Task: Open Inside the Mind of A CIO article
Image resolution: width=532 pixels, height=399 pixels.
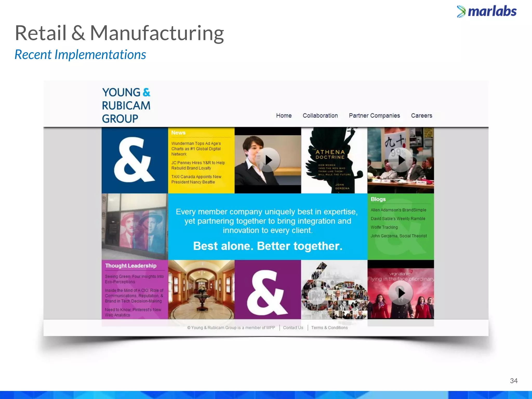Action: click(x=134, y=296)
